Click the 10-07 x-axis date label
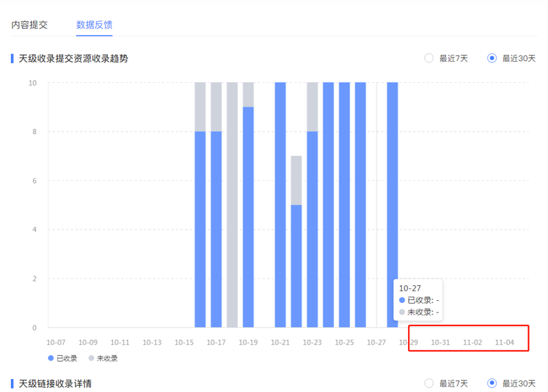 pos(56,342)
